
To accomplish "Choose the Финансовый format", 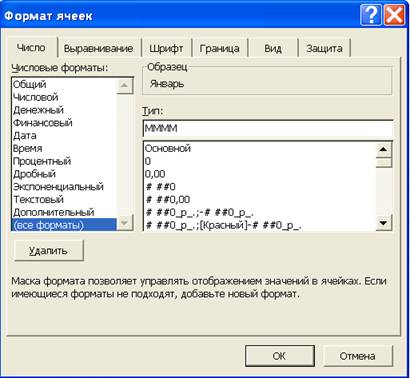I will 64,123.
